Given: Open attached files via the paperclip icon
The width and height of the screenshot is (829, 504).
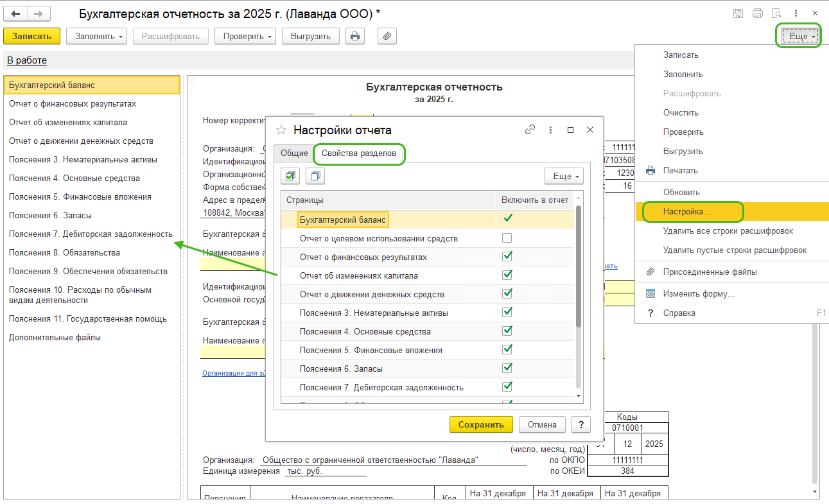Looking at the screenshot, I should point(387,36).
